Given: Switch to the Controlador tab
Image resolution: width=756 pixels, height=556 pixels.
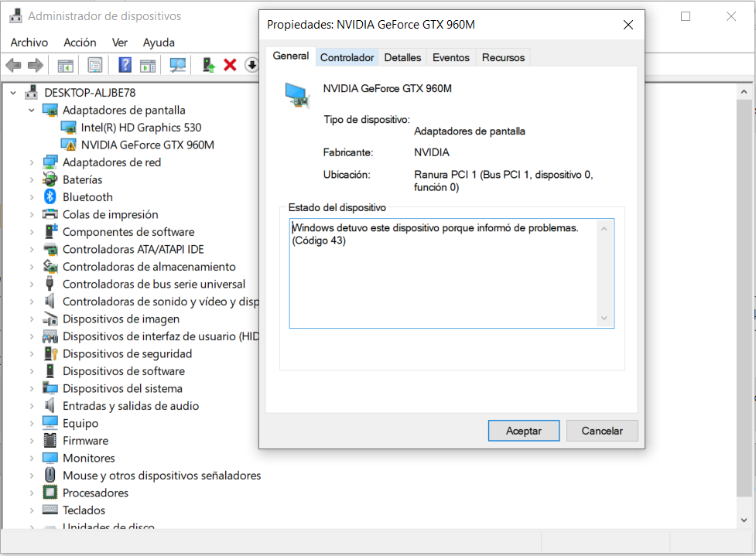Looking at the screenshot, I should coord(347,57).
